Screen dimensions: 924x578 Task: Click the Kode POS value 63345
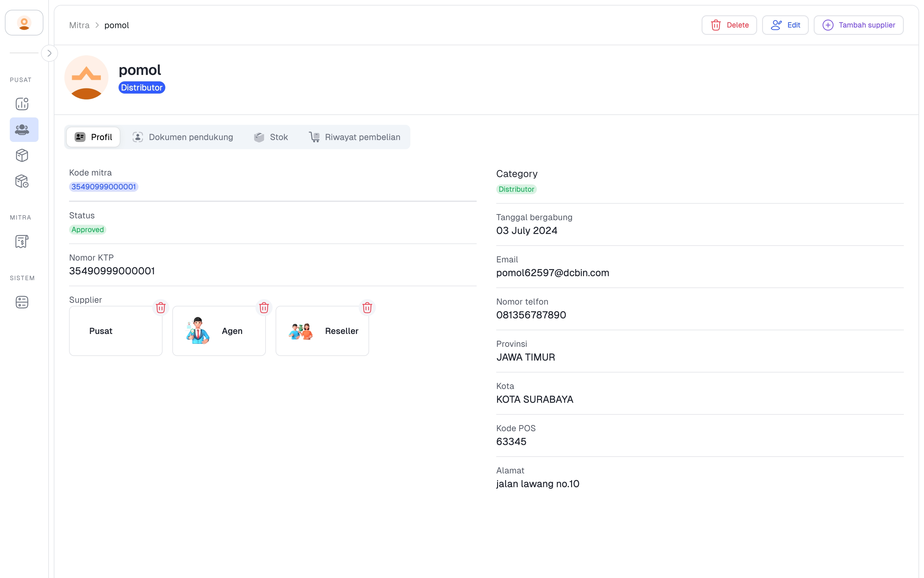511,442
